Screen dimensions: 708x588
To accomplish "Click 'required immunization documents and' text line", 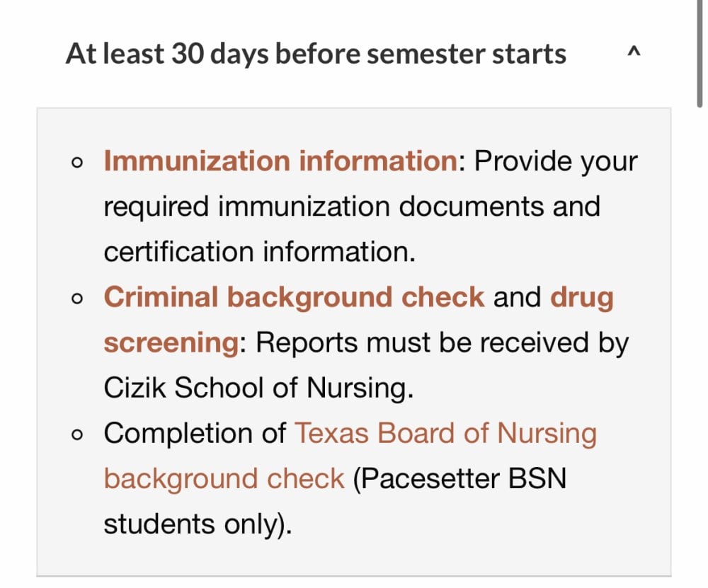I will [x=352, y=207].
